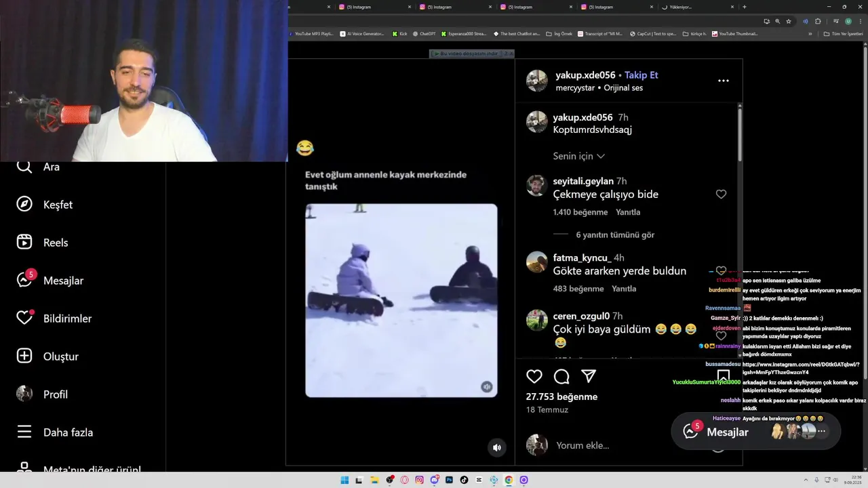Image resolution: width=868 pixels, height=488 pixels.
Task: Open Keşfet explore page
Action: tap(45, 205)
